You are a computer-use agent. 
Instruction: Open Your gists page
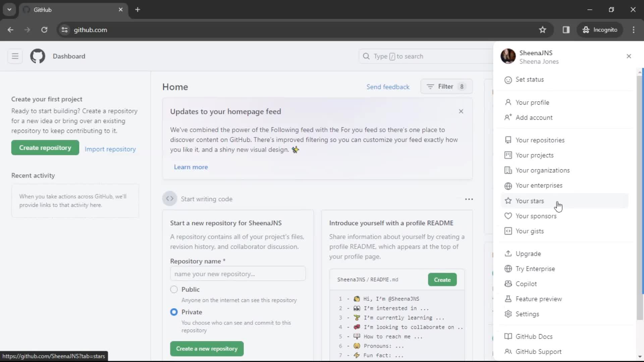click(x=530, y=231)
